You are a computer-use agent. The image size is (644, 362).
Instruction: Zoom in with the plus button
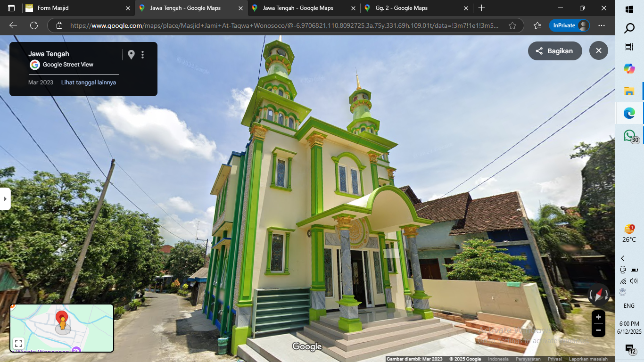coord(598,317)
